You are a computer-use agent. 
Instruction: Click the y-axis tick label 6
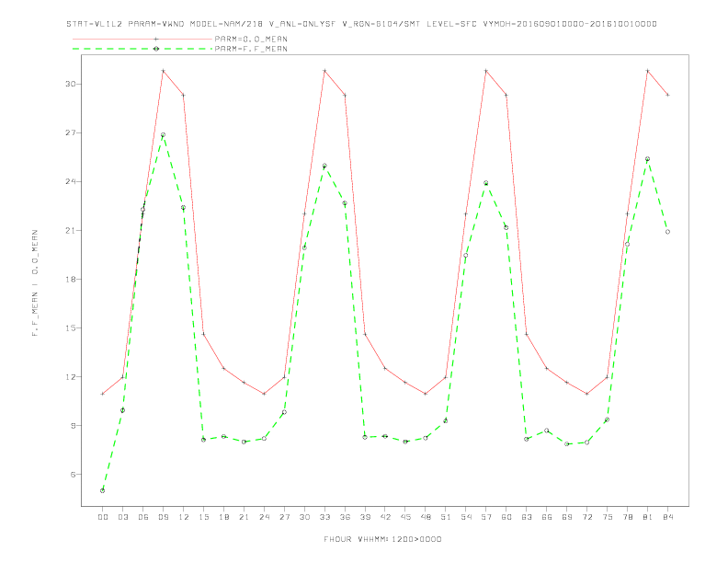pos(73,475)
